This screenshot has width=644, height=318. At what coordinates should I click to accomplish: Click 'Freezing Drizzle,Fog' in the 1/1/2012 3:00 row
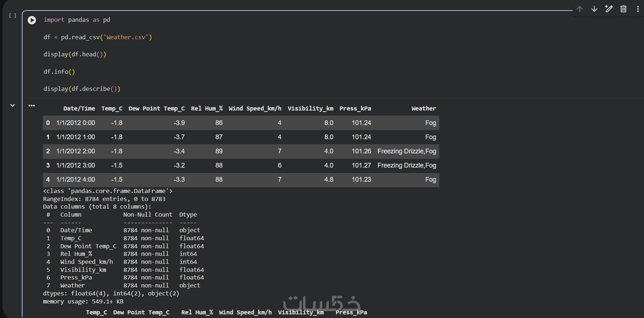click(407, 165)
